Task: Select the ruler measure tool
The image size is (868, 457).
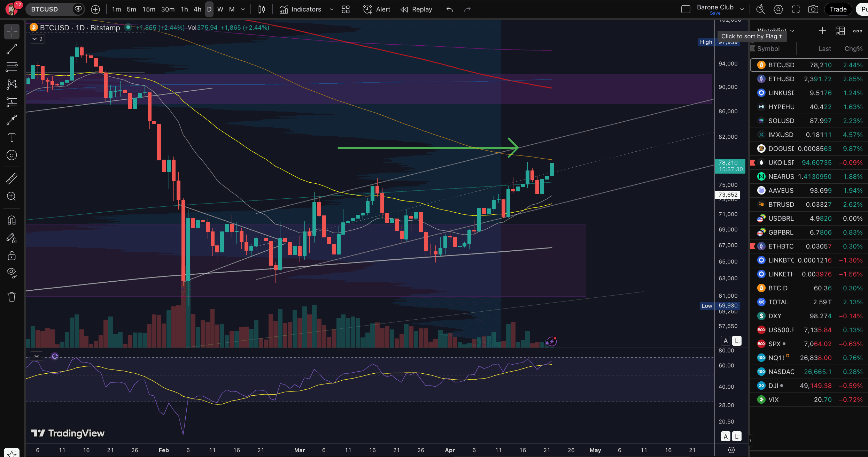Action: (x=11, y=178)
